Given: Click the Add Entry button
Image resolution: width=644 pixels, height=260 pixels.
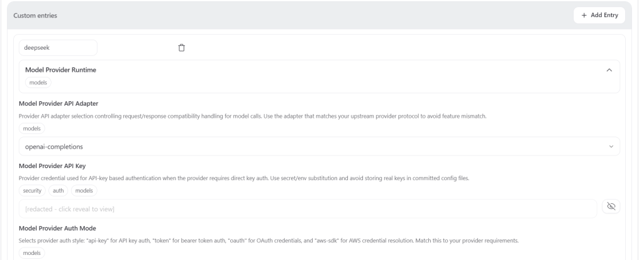Looking at the screenshot, I should coord(599,15).
